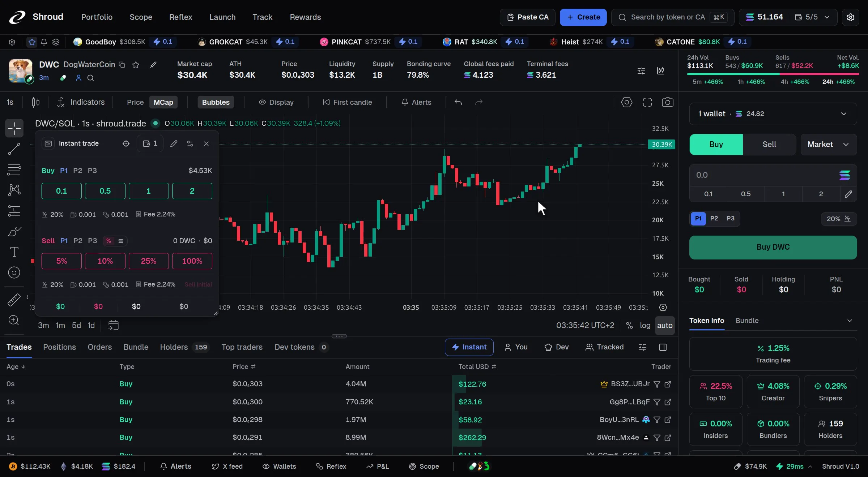The image size is (868, 477).
Task: Open the emoji sticker tool
Action: click(14, 272)
